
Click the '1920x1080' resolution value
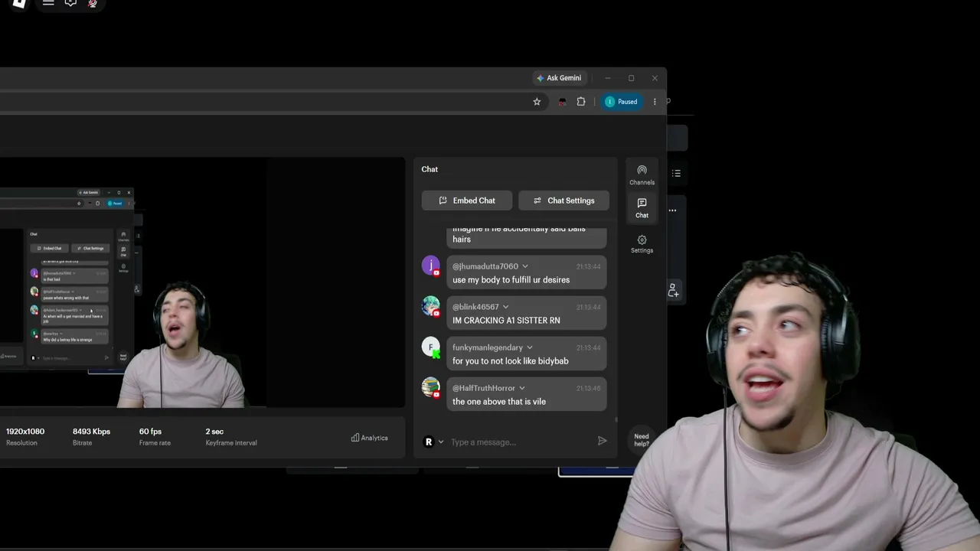coord(25,432)
